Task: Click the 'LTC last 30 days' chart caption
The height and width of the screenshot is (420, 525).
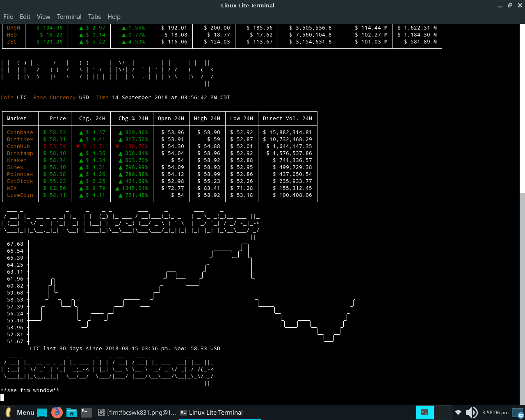Action: 125,349
